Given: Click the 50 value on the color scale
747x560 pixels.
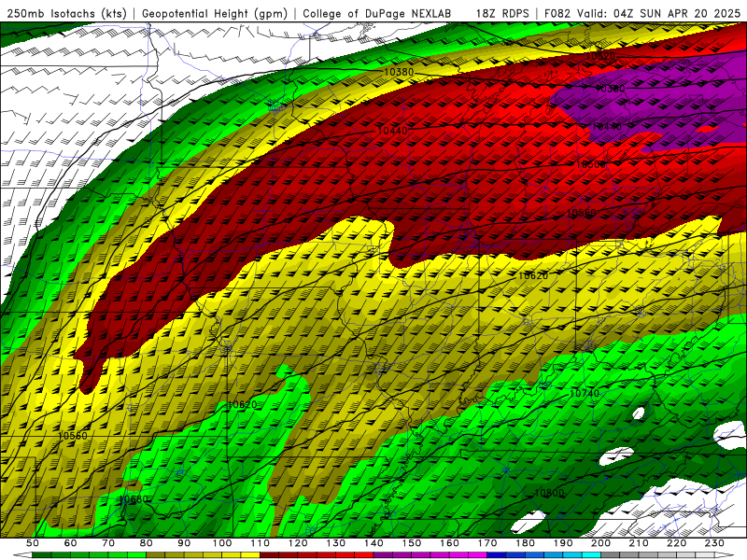Looking at the screenshot, I should coord(32,543).
